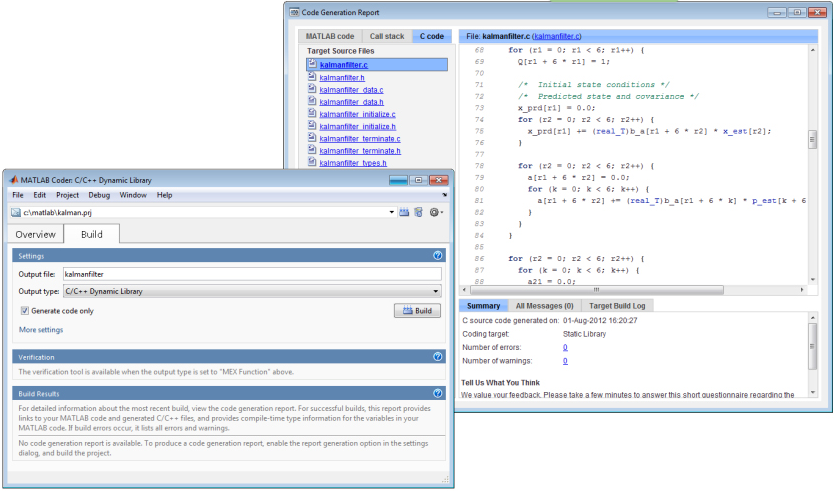Click the MATLAB logo in the Coder title bar
Screen dimensions: 834x493
(x=14, y=180)
